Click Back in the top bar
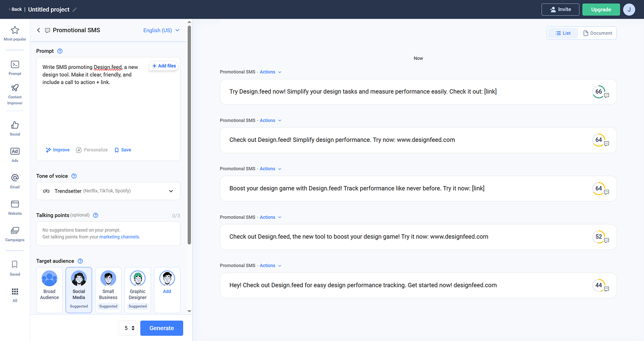 [x=15, y=10]
